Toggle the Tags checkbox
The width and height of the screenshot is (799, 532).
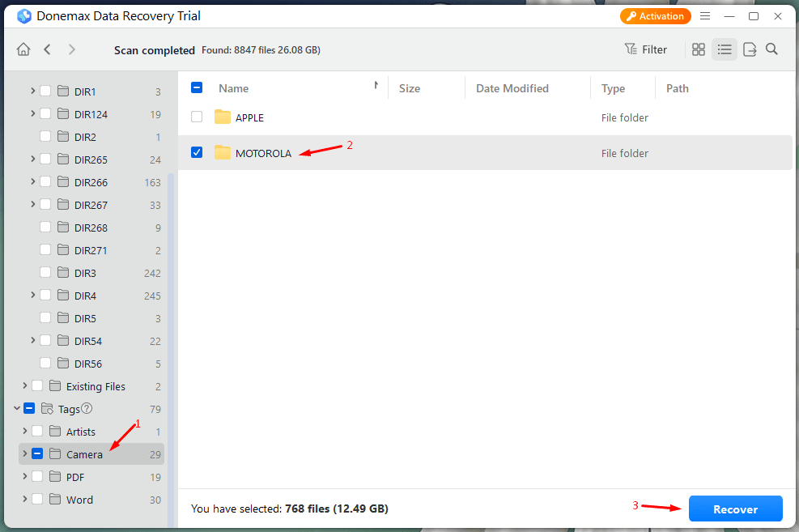click(x=29, y=409)
